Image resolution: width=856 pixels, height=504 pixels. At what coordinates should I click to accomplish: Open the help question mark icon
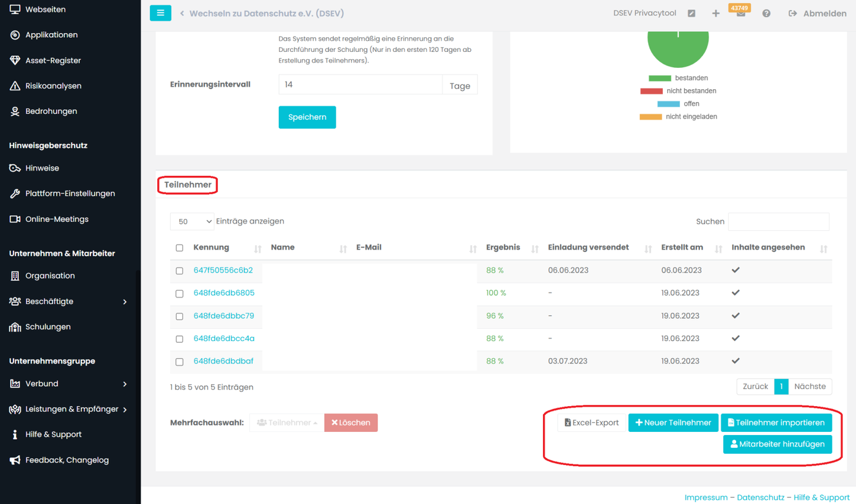point(766,13)
